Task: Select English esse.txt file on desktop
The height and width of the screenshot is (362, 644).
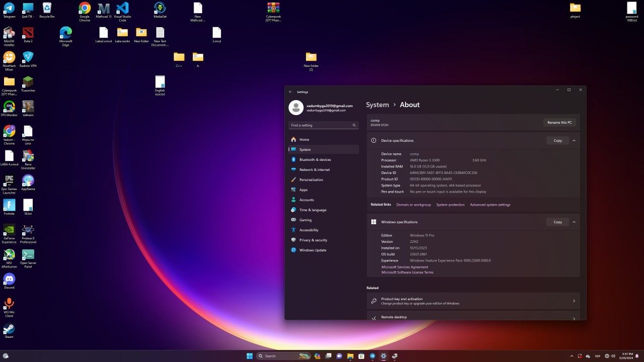Action: pos(160,86)
